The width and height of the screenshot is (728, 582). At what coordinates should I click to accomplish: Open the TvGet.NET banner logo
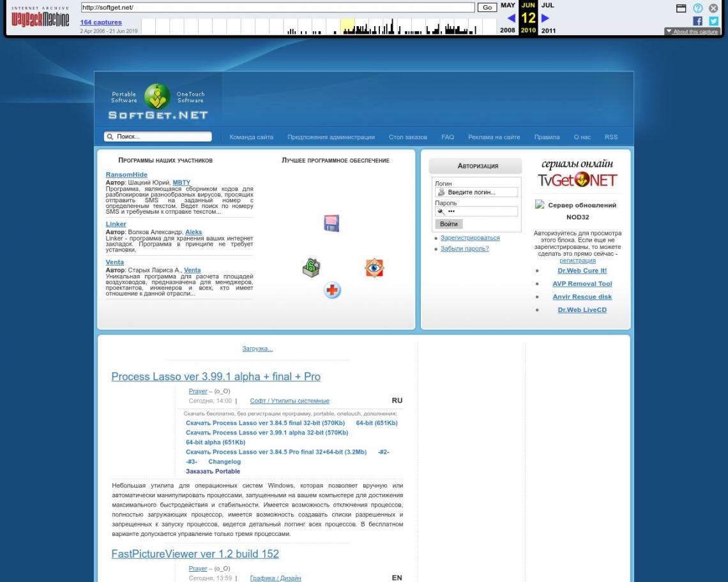577,174
